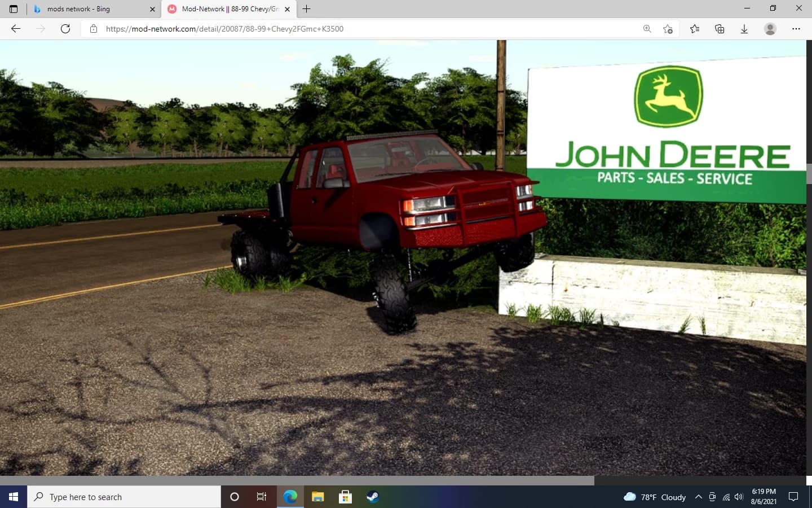This screenshot has width=812, height=508.
Task: Click the greyed-out forward arrow
Action: point(41,29)
